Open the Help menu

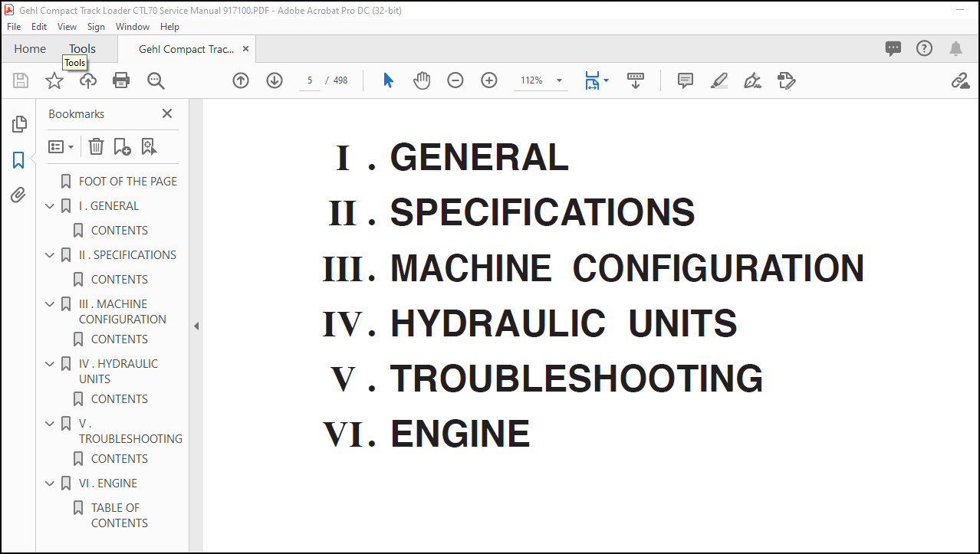tap(169, 26)
